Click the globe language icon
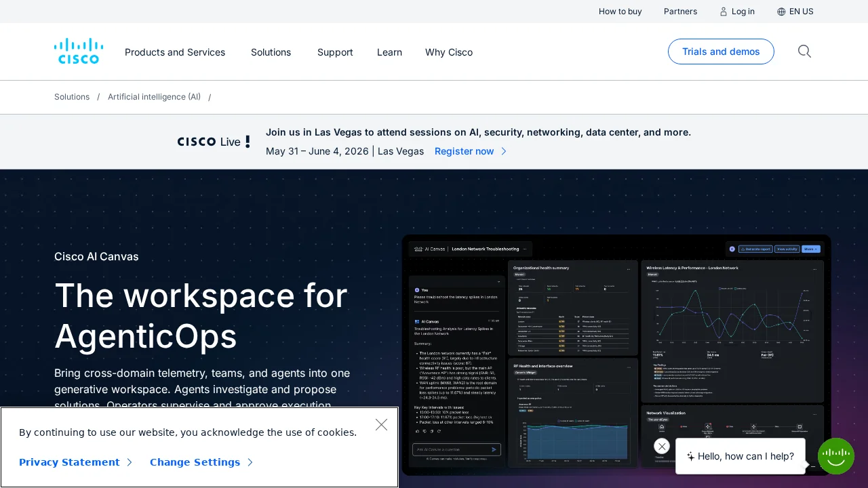This screenshot has height=488, width=868. 781,12
